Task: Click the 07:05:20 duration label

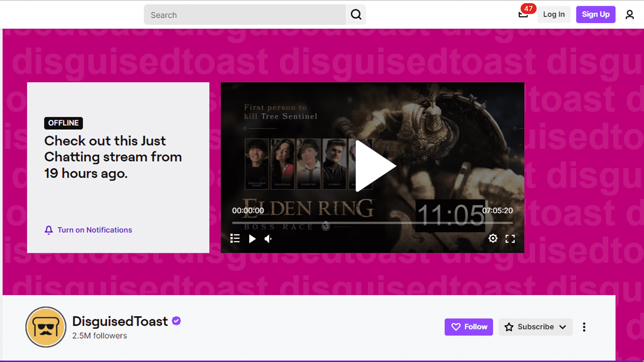Action: coord(497,210)
